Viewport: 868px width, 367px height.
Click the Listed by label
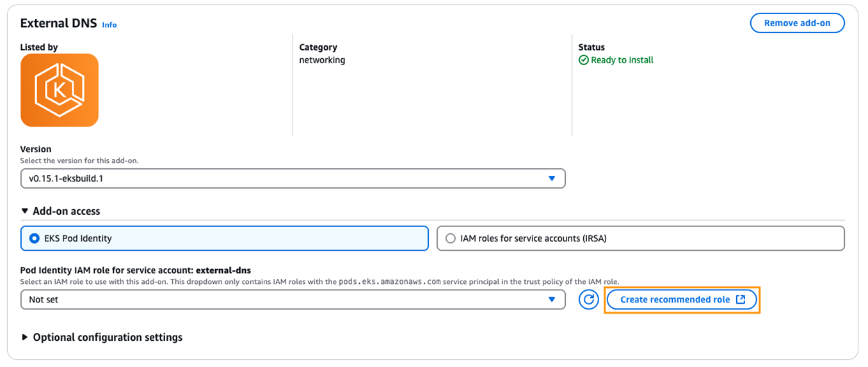click(39, 47)
